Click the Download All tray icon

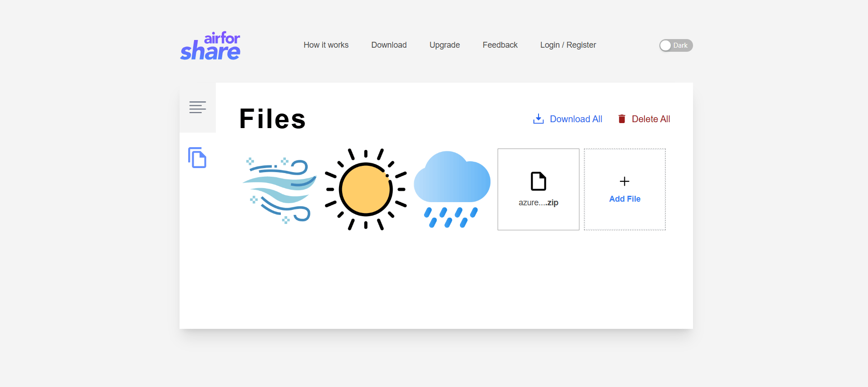pyautogui.click(x=538, y=119)
